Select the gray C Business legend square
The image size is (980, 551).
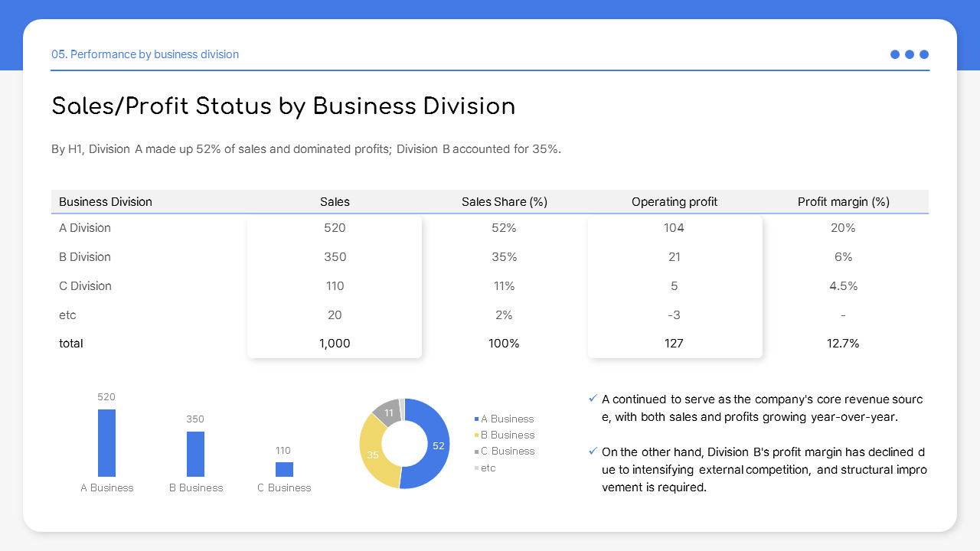(x=476, y=451)
